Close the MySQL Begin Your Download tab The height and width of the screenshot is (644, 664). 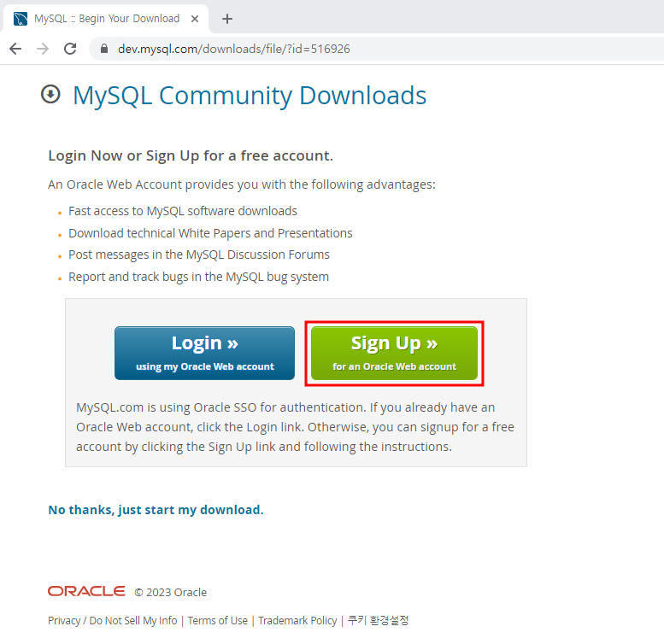195,19
